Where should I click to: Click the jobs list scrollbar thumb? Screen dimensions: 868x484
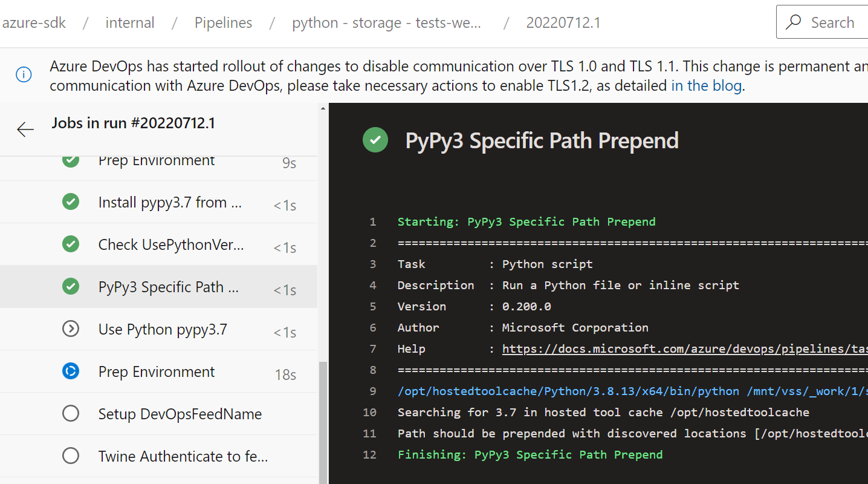coord(323,422)
